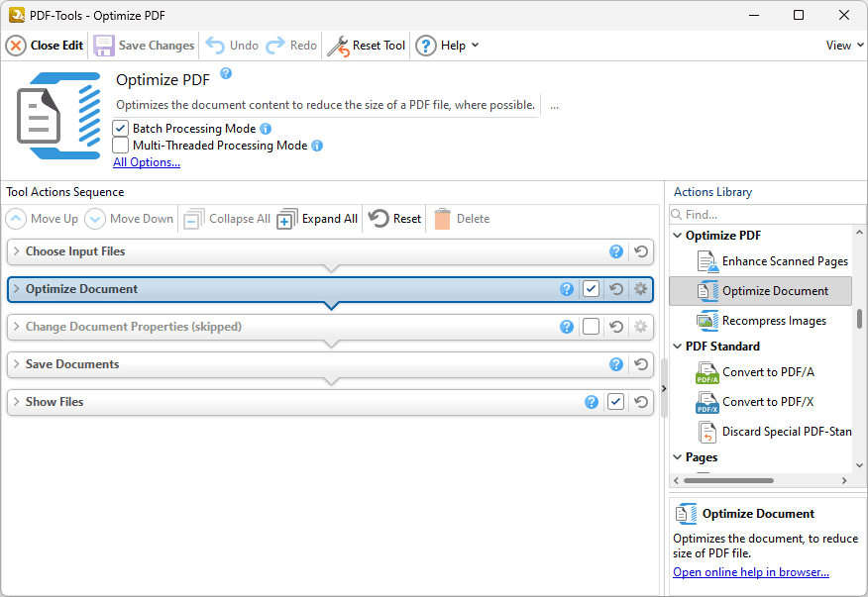The height and width of the screenshot is (597, 868).
Task: Click the Collapse All icon
Action: click(194, 219)
